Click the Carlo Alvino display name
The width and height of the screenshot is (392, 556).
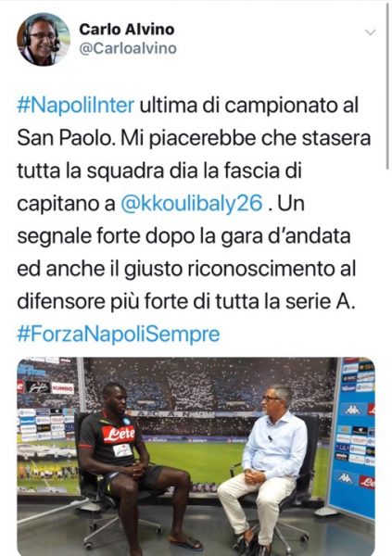tap(127, 30)
